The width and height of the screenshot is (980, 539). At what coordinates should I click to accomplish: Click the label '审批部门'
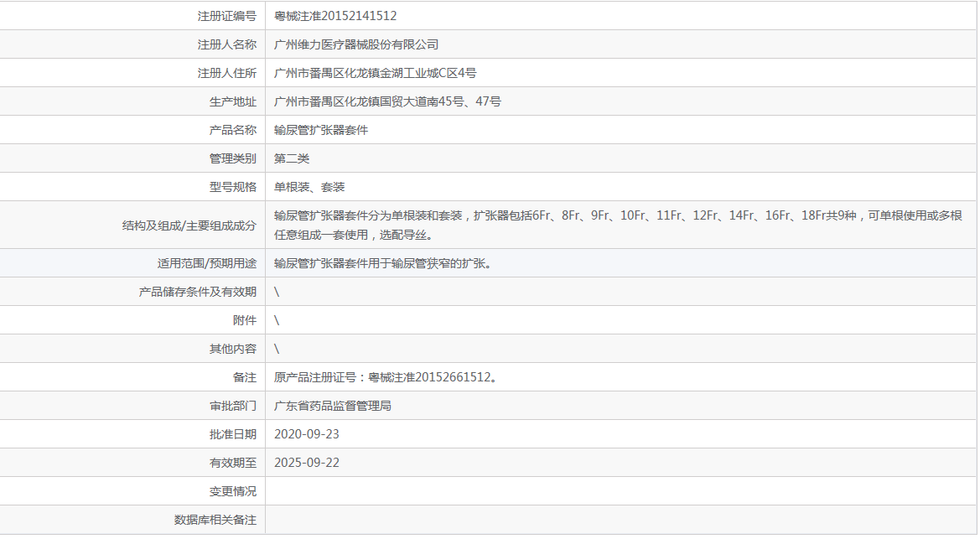pyautogui.click(x=232, y=406)
